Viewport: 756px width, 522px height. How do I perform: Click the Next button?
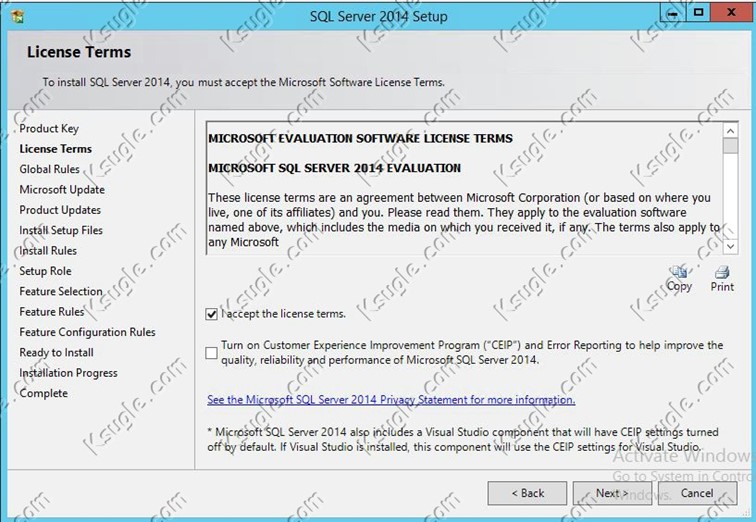[612, 493]
